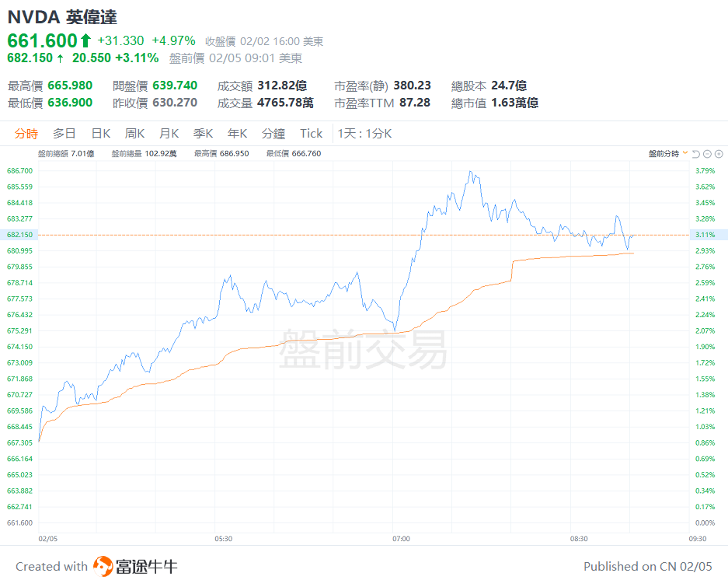The width and height of the screenshot is (728, 587).
Task: Zoom in chart with plus icon
Action: click(x=719, y=154)
